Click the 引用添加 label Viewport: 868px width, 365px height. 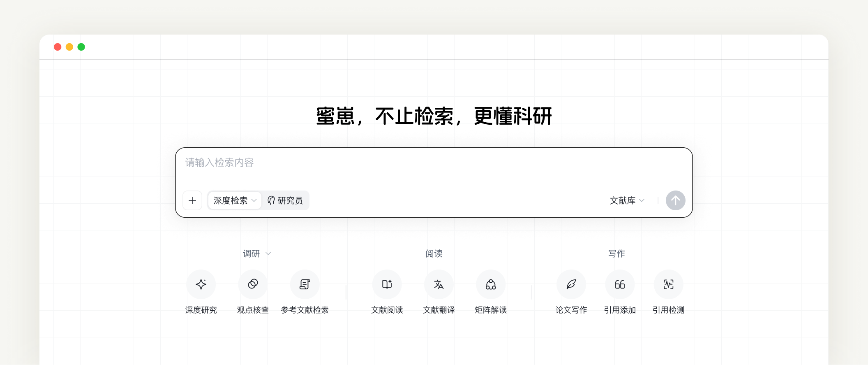coord(620,310)
